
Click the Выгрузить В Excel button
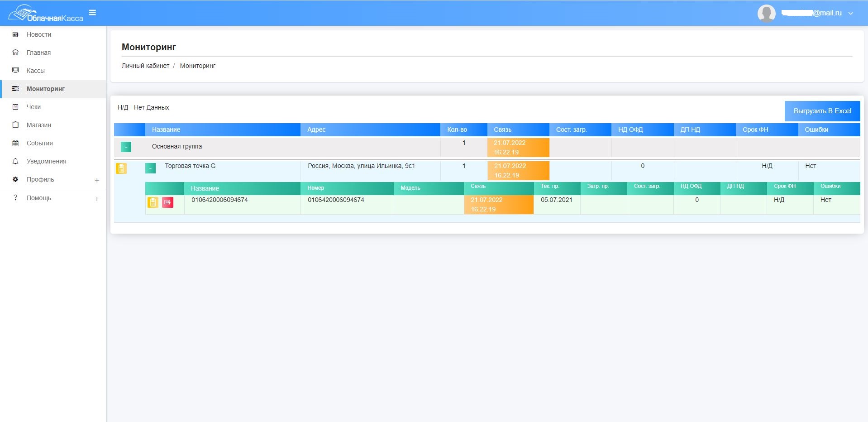point(822,111)
